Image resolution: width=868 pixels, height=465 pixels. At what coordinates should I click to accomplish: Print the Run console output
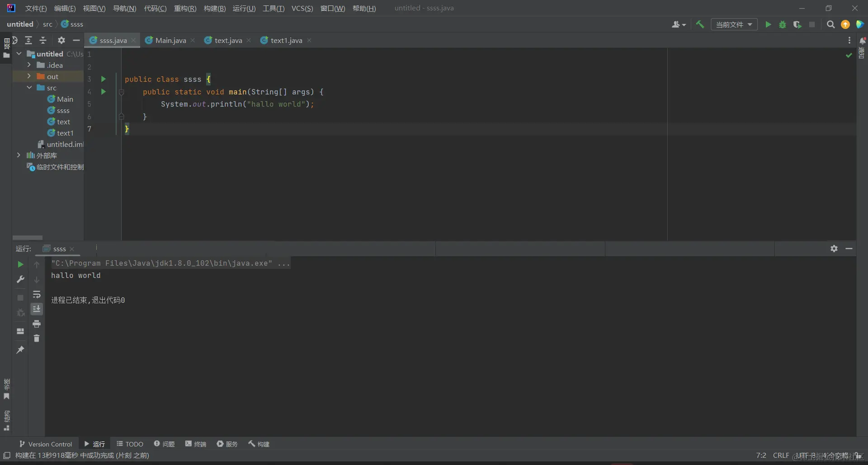click(37, 324)
